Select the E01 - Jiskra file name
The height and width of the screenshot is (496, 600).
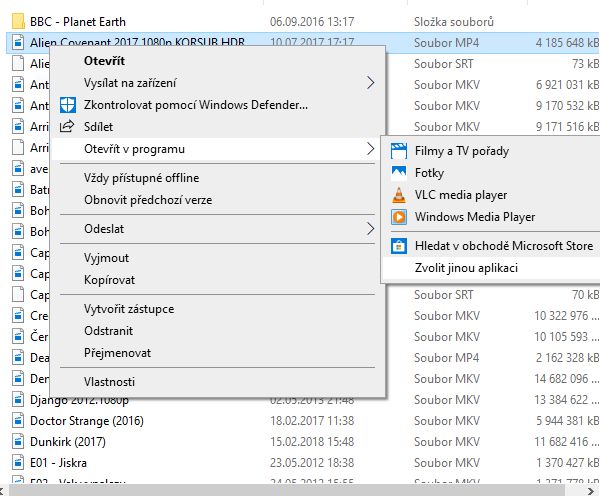(58, 463)
